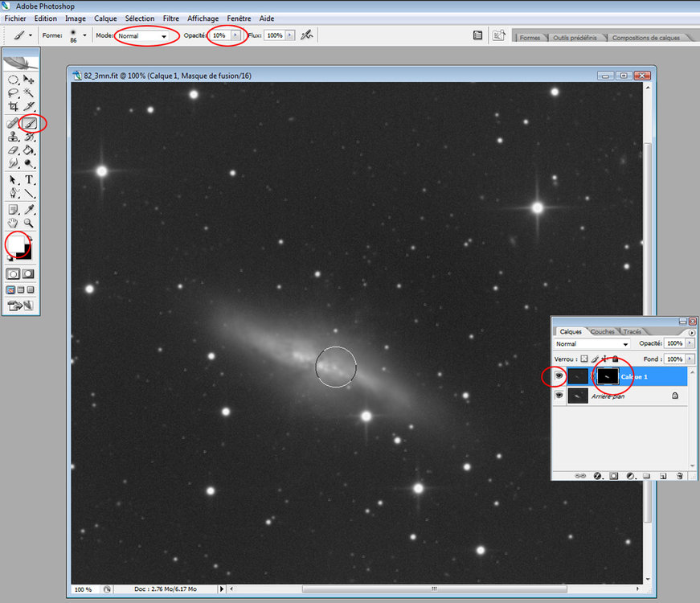Open layer Opacité slider arrow
Screen dimensions: 700x603
pos(690,343)
